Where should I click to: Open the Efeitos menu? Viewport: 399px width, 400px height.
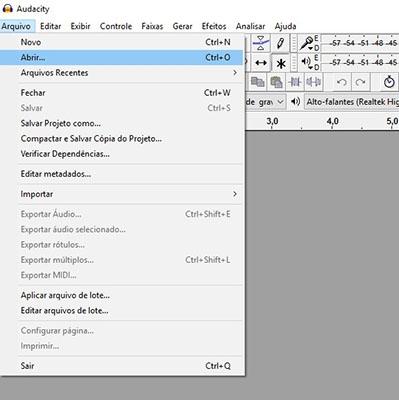click(x=214, y=26)
